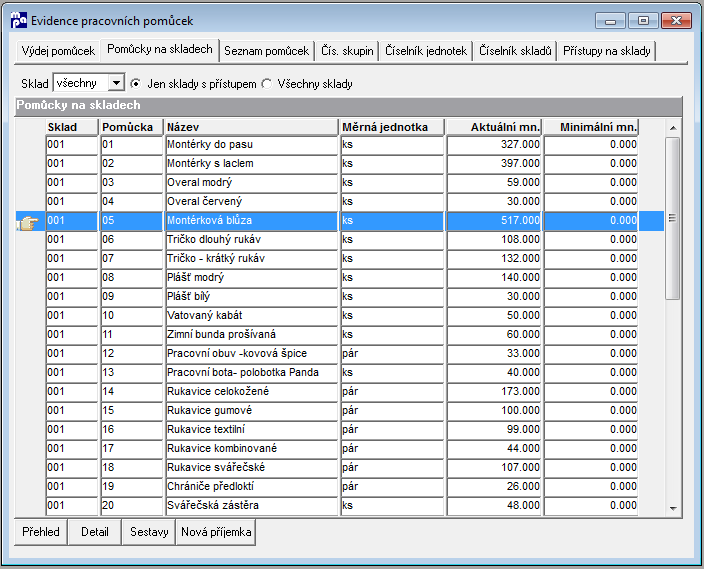Open the Pomůcky na skladech tab

point(159,49)
